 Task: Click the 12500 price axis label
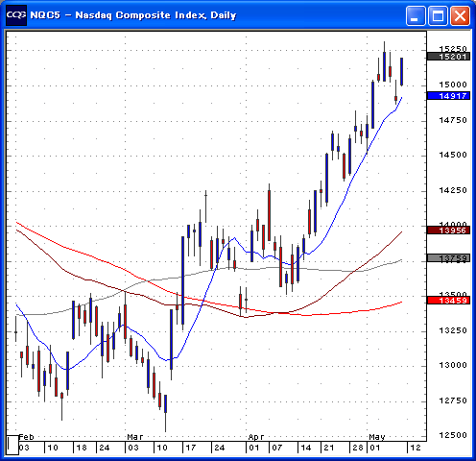point(453,435)
